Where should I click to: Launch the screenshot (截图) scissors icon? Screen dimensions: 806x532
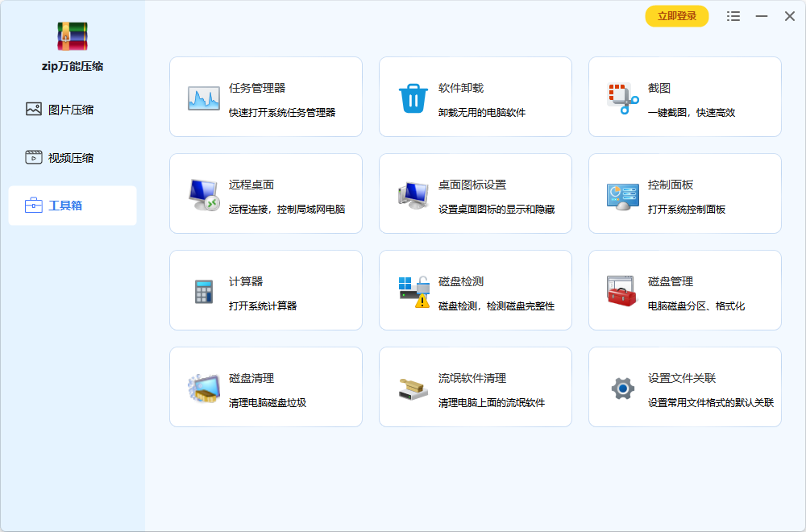click(622, 98)
